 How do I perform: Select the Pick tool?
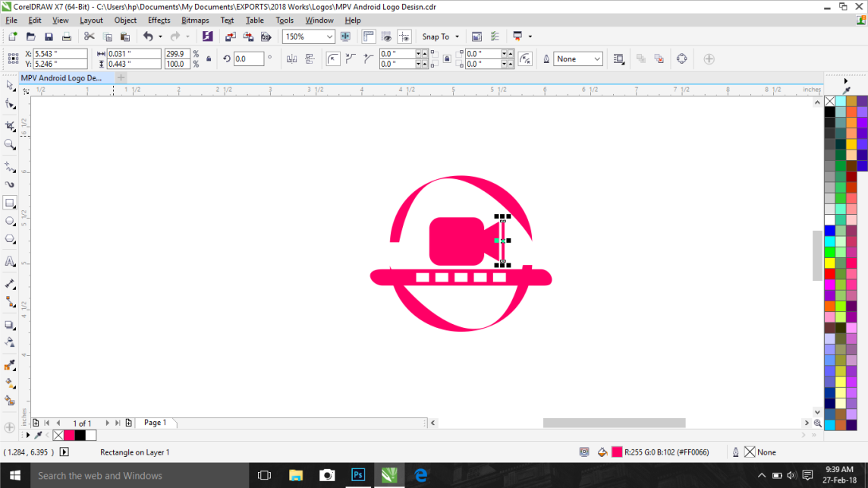(9, 85)
